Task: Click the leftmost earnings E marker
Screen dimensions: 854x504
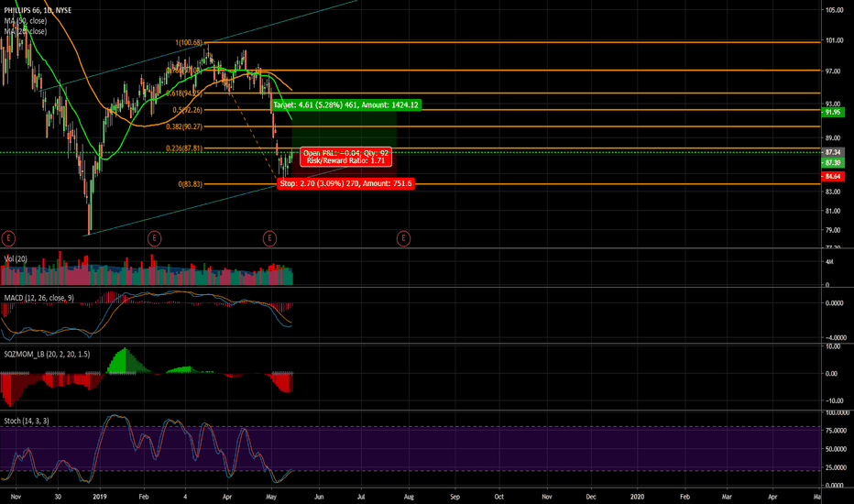Action: (x=8, y=238)
